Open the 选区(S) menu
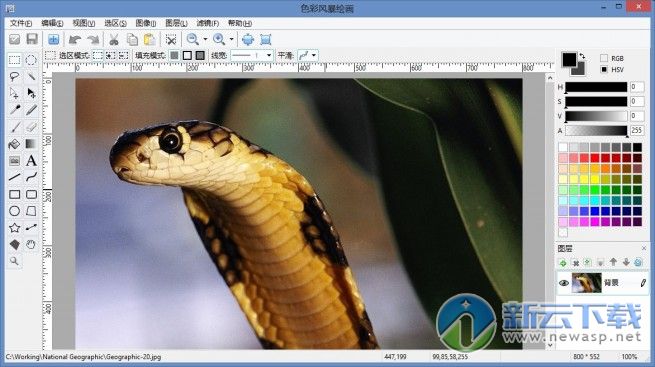655x367 pixels. point(115,23)
